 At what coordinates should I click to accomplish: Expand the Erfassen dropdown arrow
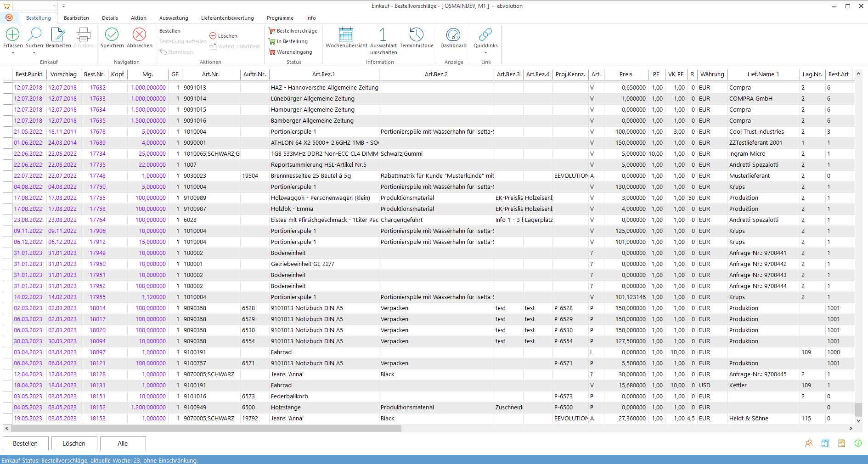coord(13,52)
